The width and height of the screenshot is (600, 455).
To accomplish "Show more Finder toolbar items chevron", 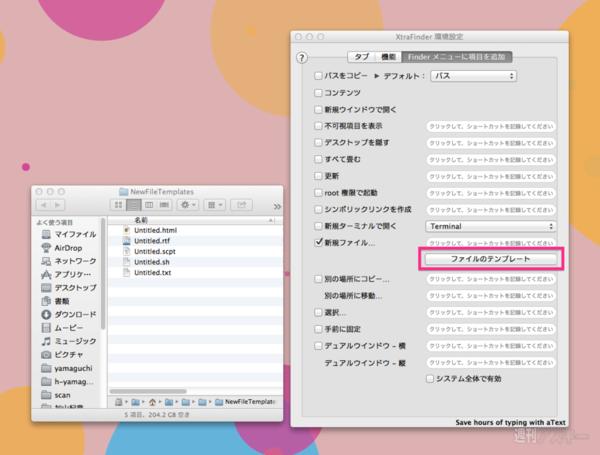I will (x=277, y=207).
